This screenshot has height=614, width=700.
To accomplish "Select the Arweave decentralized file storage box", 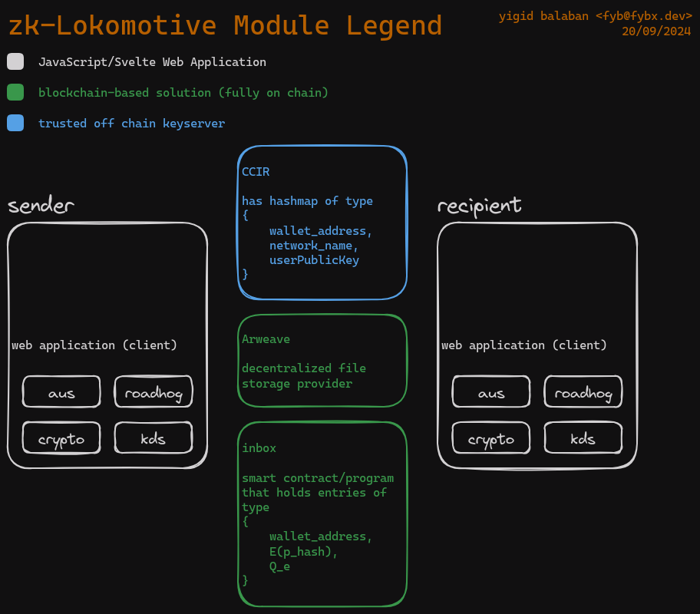I will pyautogui.click(x=322, y=361).
